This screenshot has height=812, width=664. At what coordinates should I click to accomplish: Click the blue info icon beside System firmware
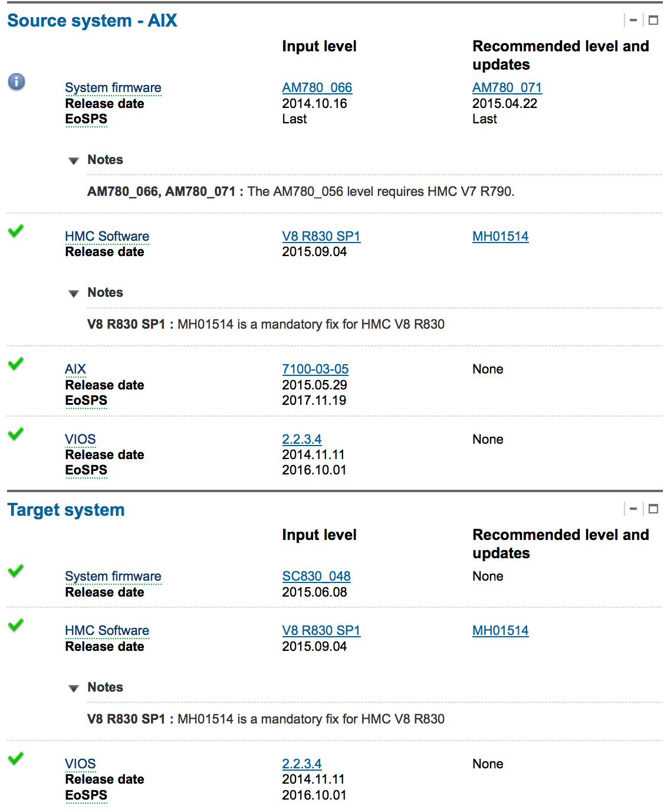(17, 81)
